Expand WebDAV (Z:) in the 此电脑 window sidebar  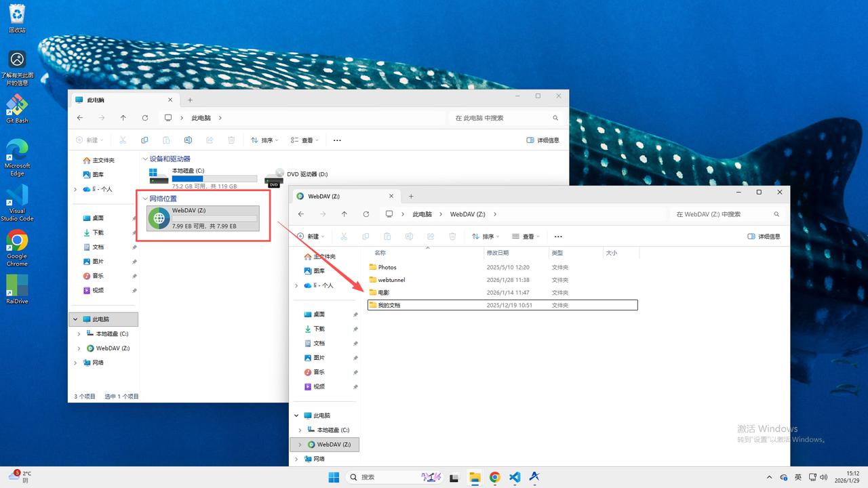79,348
